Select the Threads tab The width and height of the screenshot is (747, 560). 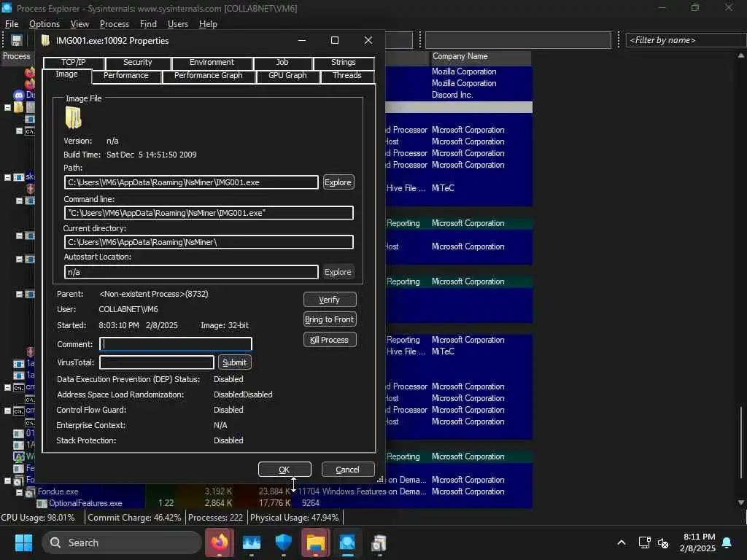click(347, 76)
